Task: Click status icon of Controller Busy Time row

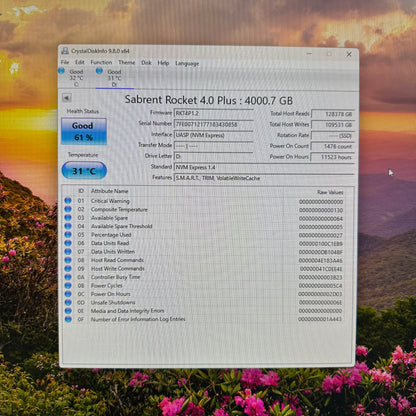Action: pos(68,277)
